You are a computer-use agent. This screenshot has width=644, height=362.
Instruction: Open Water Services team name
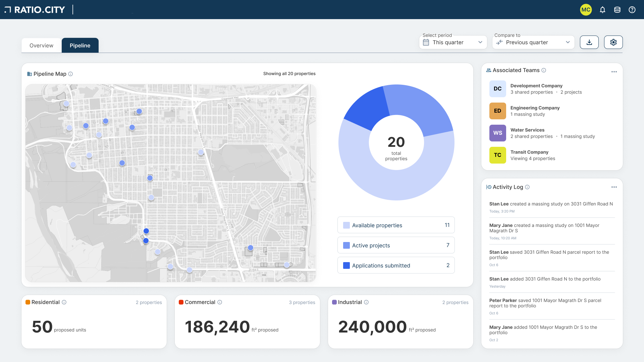527,130
